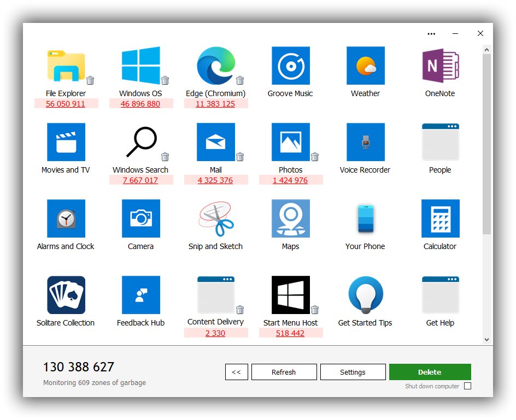Click the << back button
This screenshot has height=420, width=516.
[237, 372]
